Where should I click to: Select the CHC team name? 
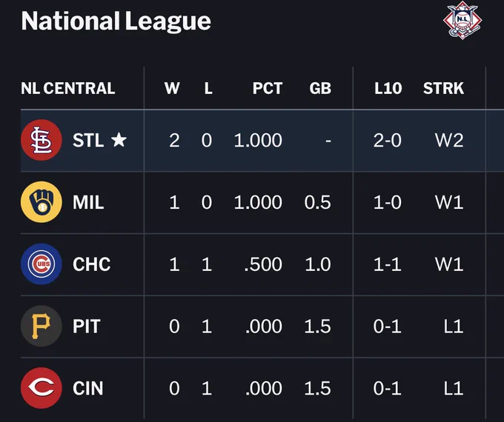click(x=92, y=264)
